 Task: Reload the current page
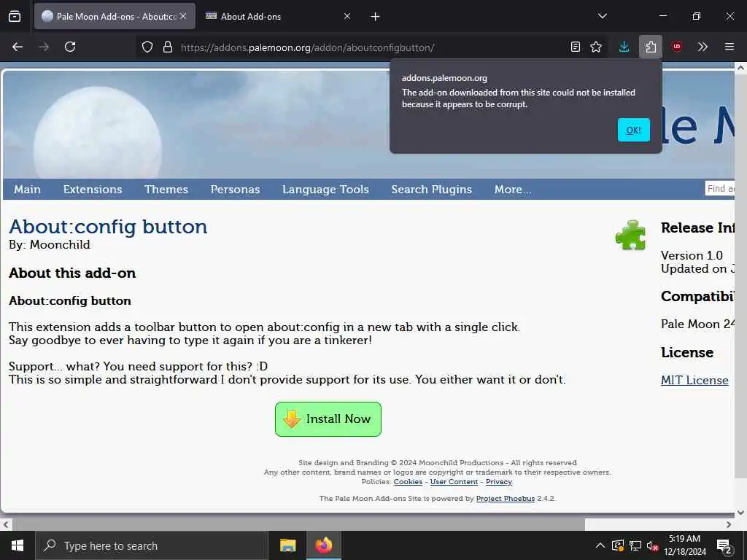(x=70, y=47)
